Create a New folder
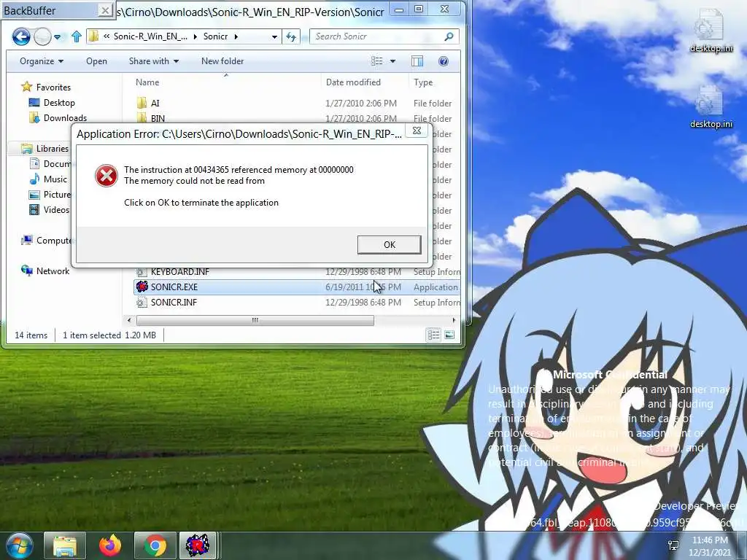 click(x=222, y=61)
